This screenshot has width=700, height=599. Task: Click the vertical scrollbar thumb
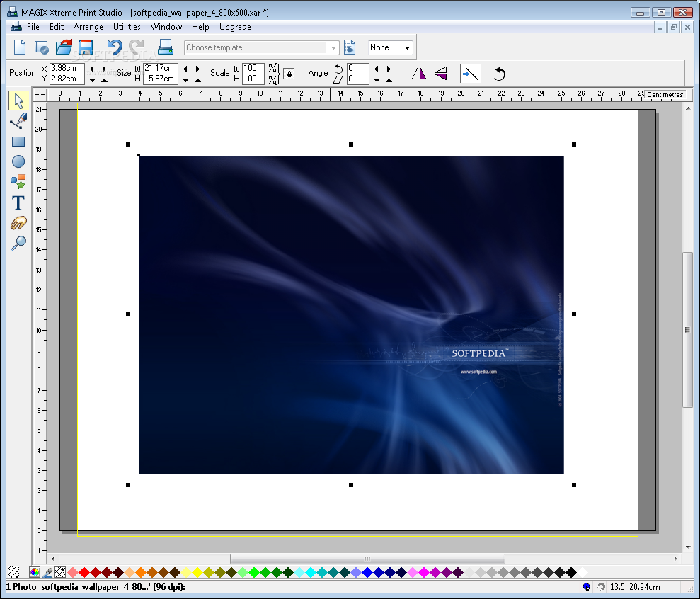(x=687, y=330)
